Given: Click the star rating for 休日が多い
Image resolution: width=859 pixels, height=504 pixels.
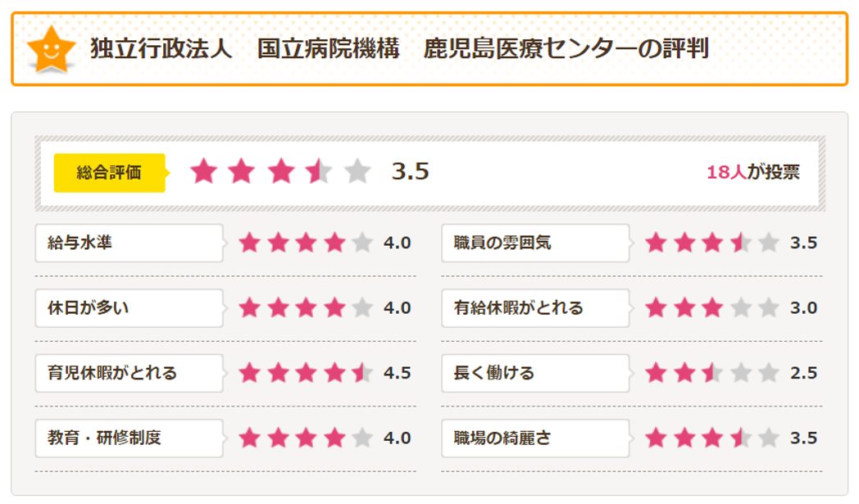Looking at the screenshot, I should point(305,308).
